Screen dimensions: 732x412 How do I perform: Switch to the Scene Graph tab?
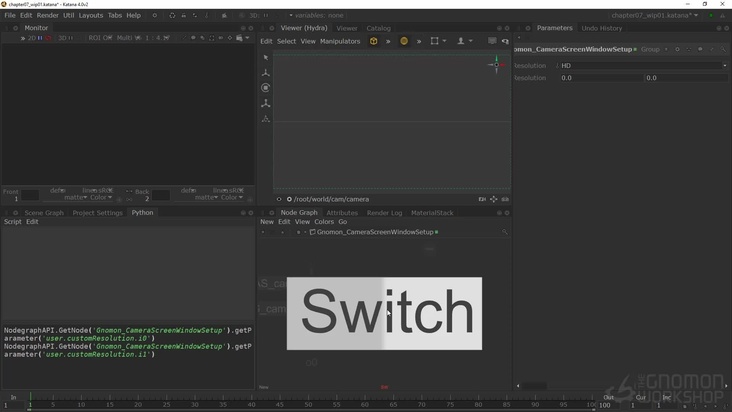pos(44,212)
